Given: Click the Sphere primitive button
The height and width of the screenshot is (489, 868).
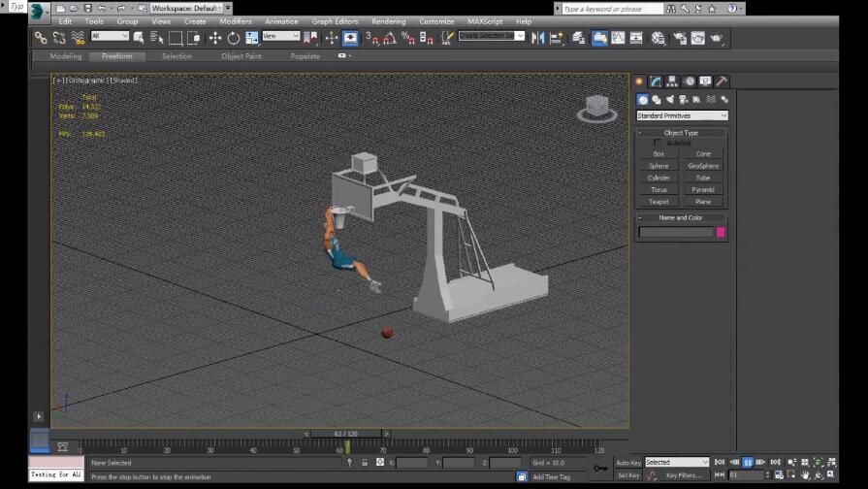Looking at the screenshot, I should [659, 166].
